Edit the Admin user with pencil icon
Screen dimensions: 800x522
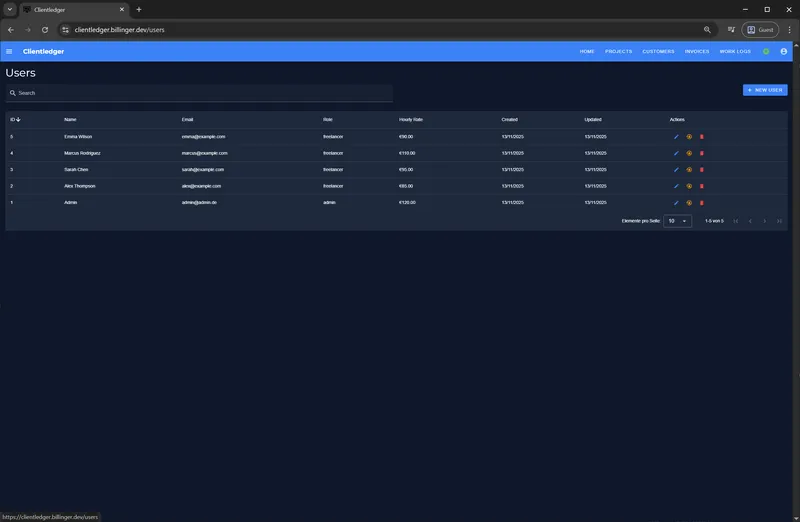click(x=676, y=203)
